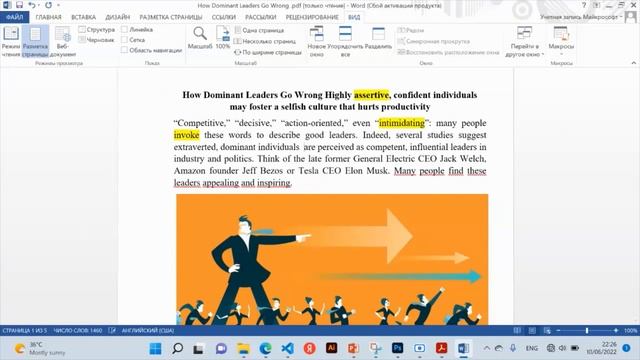Arrange all windows (Упорядочить все)

pyautogui.click(x=345, y=41)
